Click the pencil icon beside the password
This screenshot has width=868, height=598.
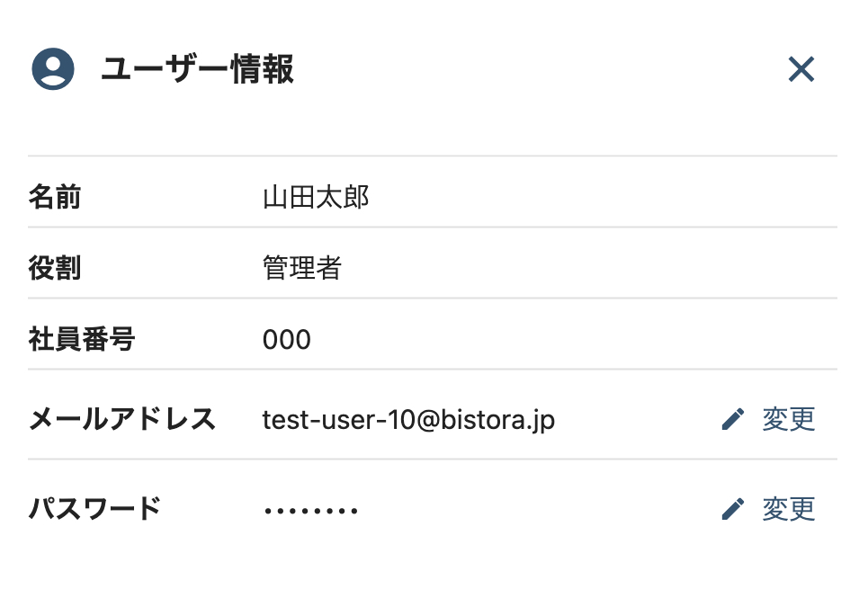(733, 510)
